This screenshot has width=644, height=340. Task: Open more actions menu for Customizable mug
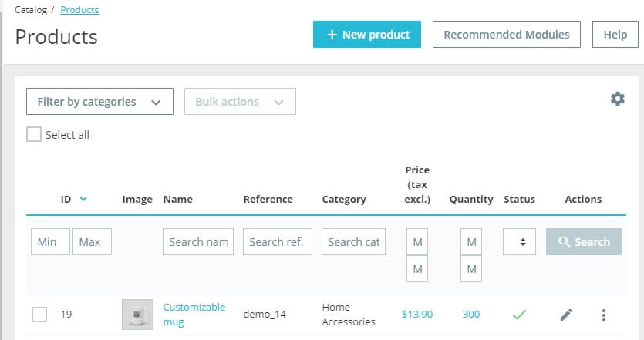pos(603,315)
